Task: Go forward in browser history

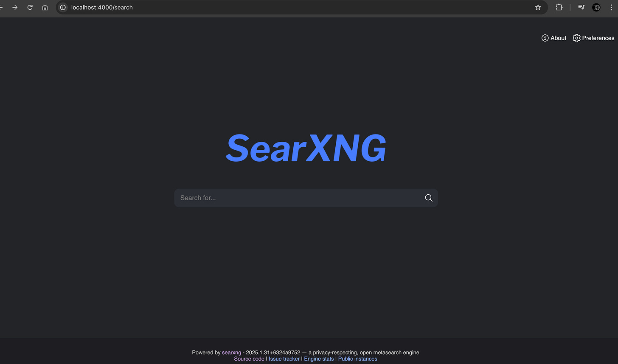Action: 15,8
